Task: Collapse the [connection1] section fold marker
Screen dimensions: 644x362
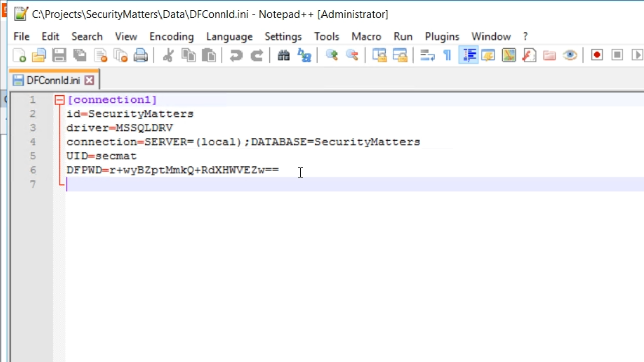Action: coord(60,100)
